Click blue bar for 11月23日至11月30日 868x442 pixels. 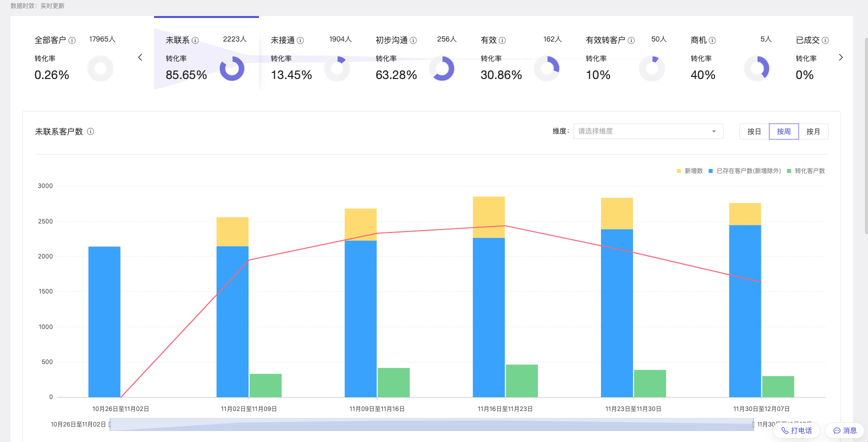click(x=617, y=313)
